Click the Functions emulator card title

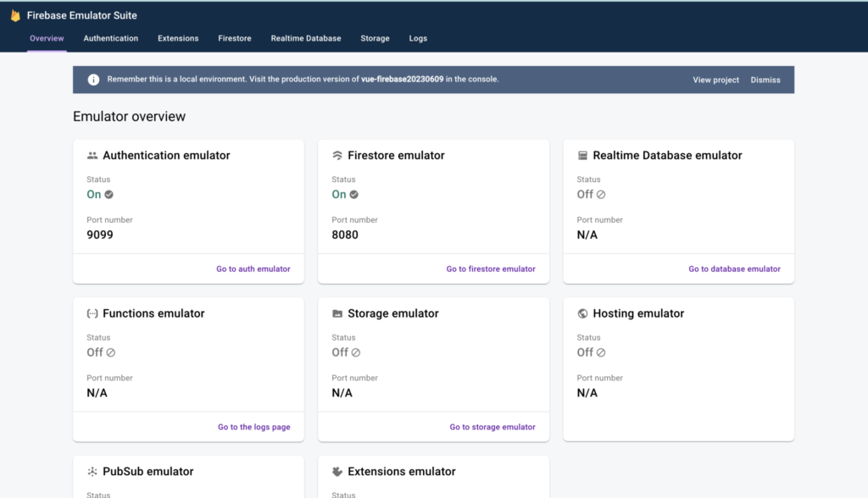(x=154, y=313)
